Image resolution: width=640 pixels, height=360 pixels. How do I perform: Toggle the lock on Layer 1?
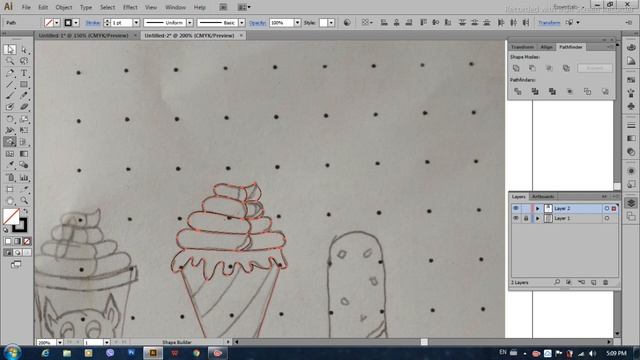(x=526, y=218)
